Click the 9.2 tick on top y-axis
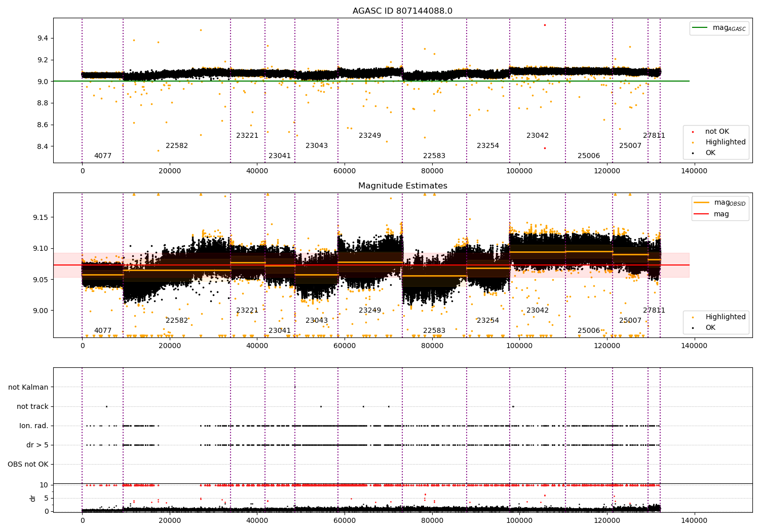This screenshot has height=532, width=760. click(43, 60)
